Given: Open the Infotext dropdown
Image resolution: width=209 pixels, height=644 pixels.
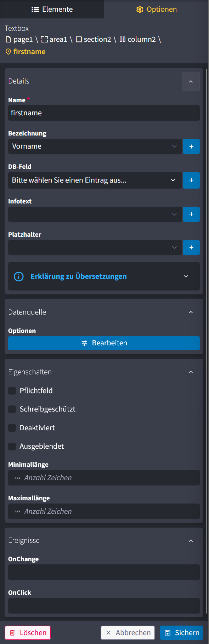Looking at the screenshot, I should click(x=95, y=214).
